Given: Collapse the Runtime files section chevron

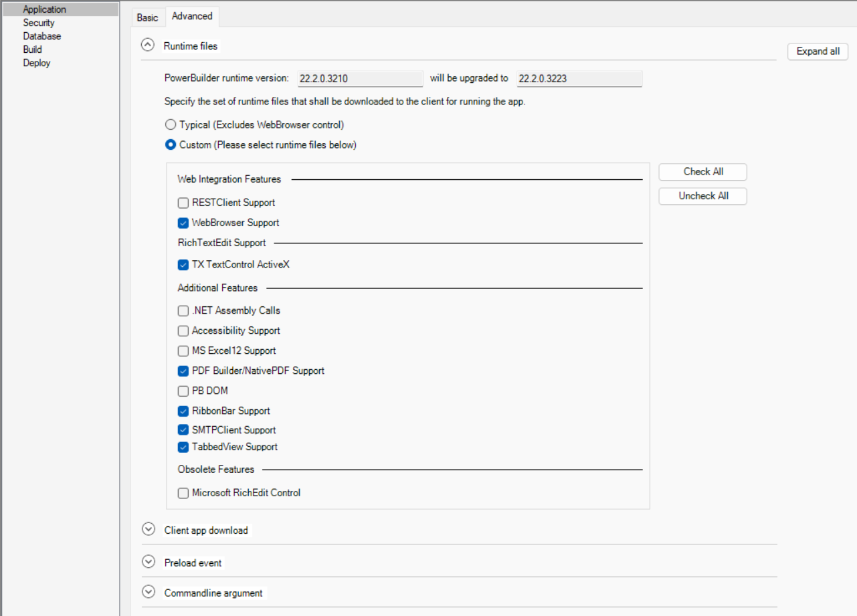Looking at the screenshot, I should click(x=148, y=45).
